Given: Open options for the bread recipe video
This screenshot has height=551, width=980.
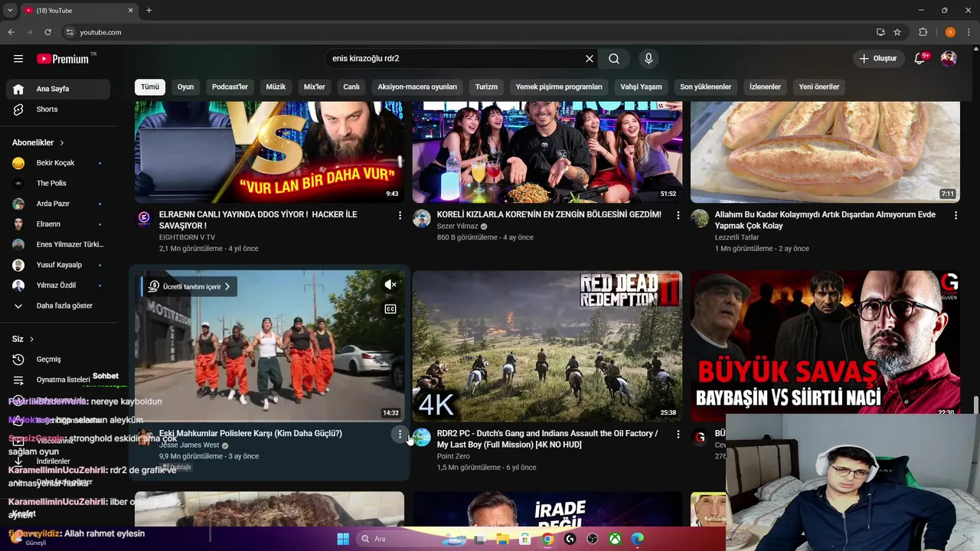Looking at the screenshot, I should (955, 216).
